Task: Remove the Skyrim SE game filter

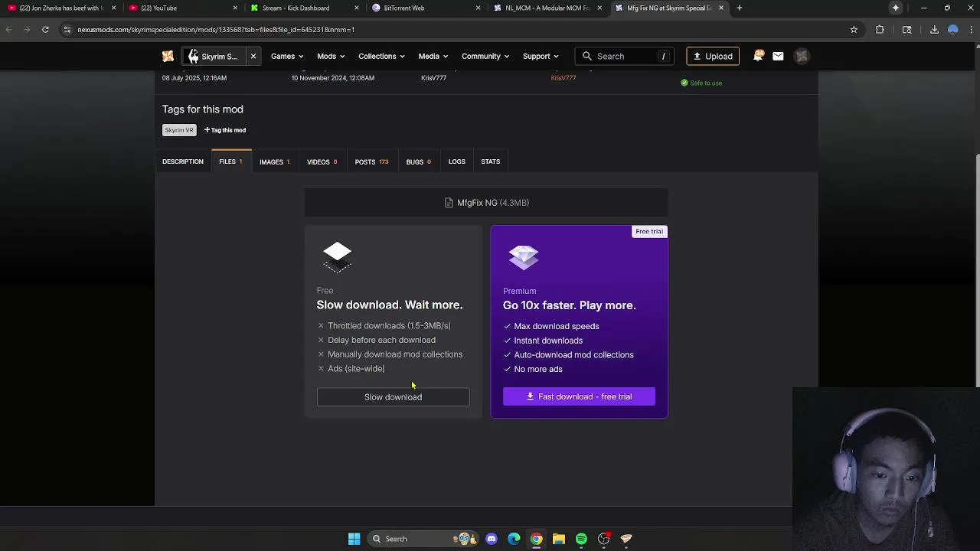Action: [253, 56]
